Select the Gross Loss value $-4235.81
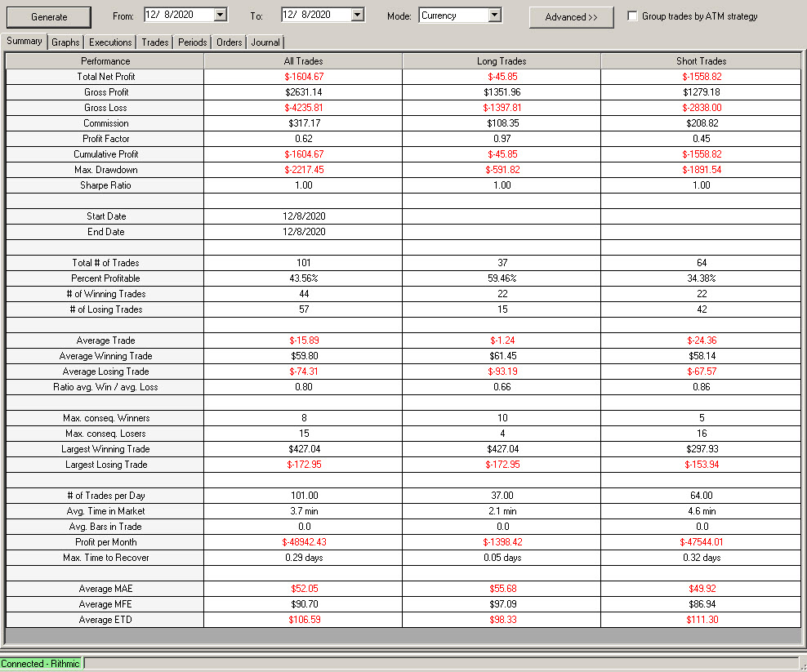 (304, 108)
